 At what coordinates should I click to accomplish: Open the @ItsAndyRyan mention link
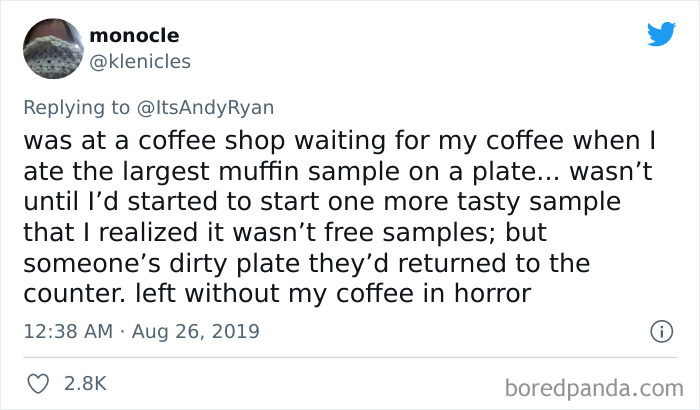click(x=205, y=108)
